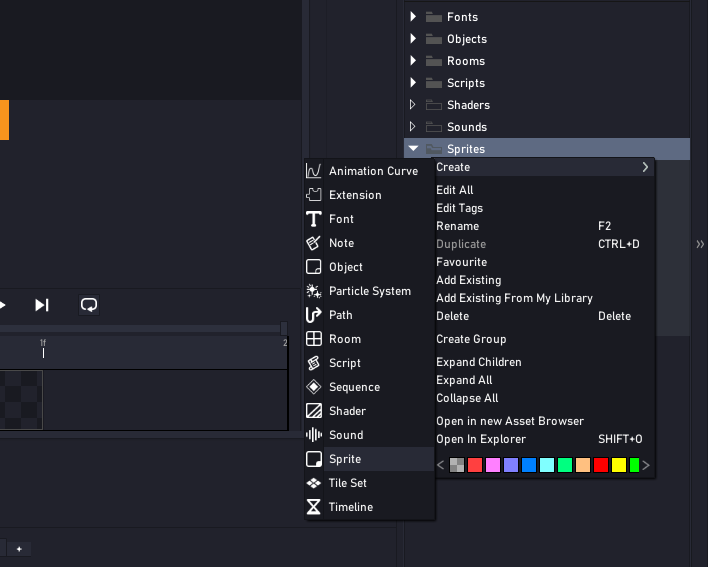The width and height of the screenshot is (708, 567).
Task: Select Favourite in the context menu
Action: (461, 262)
